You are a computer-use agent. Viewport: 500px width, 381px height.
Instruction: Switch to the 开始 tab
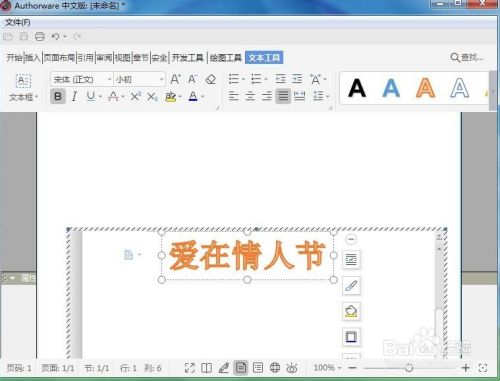(x=14, y=58)
